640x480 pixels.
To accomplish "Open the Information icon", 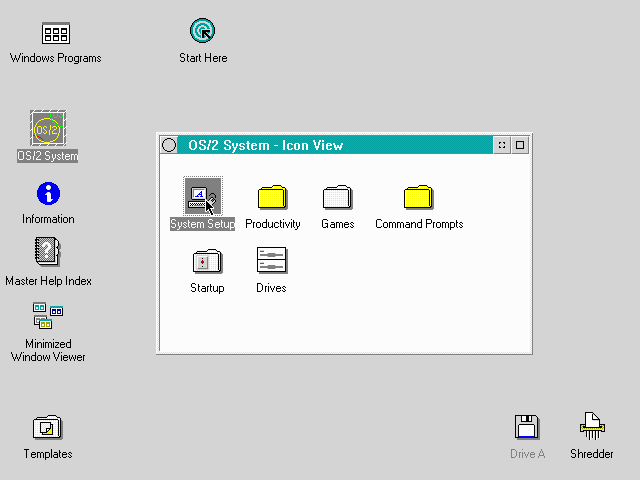I will pos(48,194).
